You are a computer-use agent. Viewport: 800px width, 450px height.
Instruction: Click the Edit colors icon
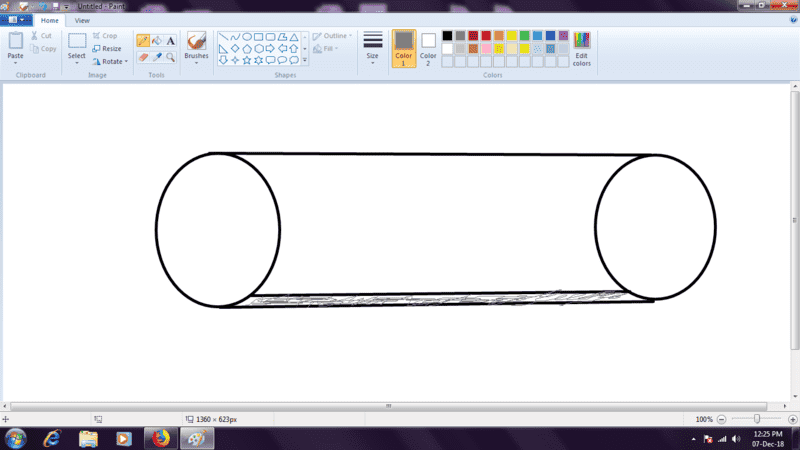pos(581,41)
